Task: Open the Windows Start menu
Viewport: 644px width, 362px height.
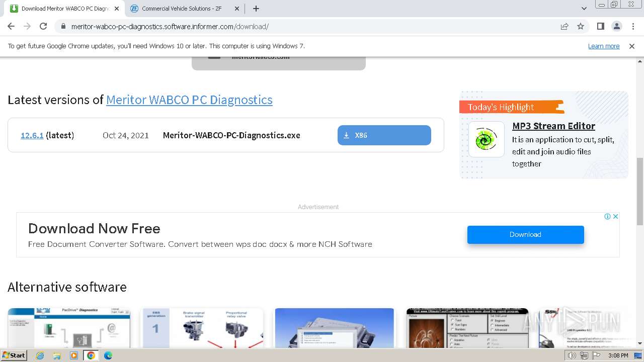Action: (14, 355)
